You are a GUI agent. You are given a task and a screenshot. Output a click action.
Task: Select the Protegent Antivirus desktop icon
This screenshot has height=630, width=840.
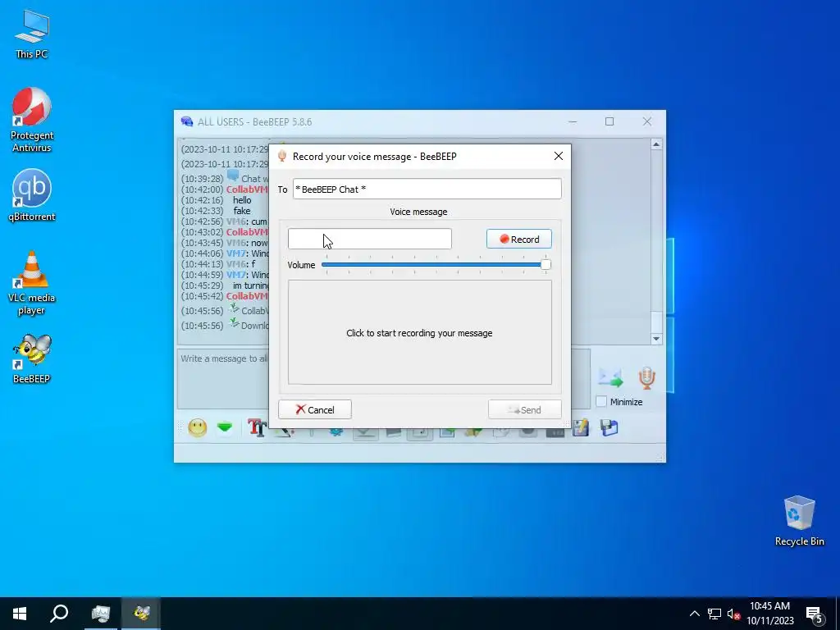32,120
